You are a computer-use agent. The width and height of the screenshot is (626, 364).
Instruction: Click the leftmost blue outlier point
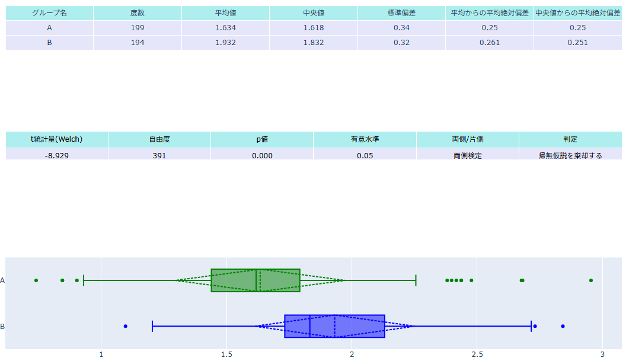tap(126, 326)
